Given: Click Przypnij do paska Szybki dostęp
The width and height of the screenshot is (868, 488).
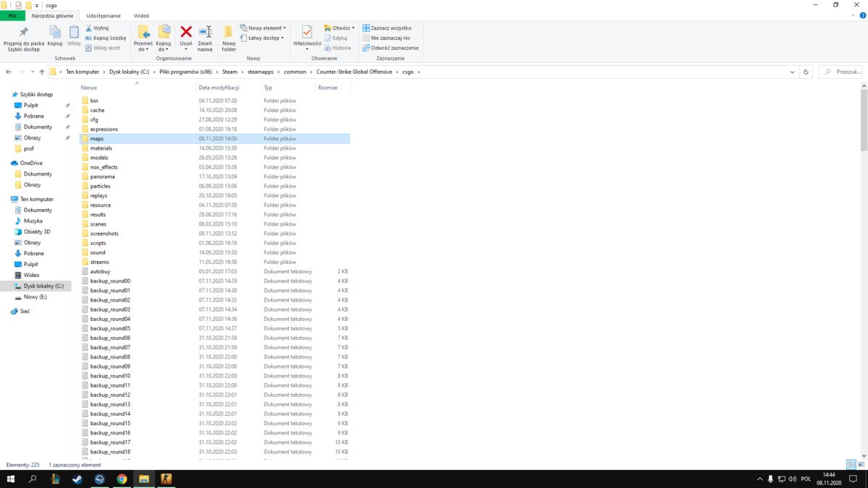Looking at the screenshot, I should [x=24, y=38].
